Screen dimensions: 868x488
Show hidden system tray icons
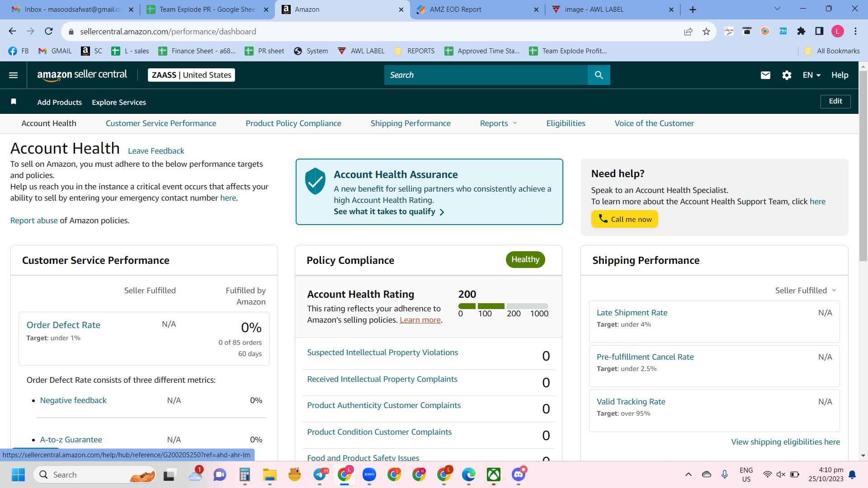point(689,474)
